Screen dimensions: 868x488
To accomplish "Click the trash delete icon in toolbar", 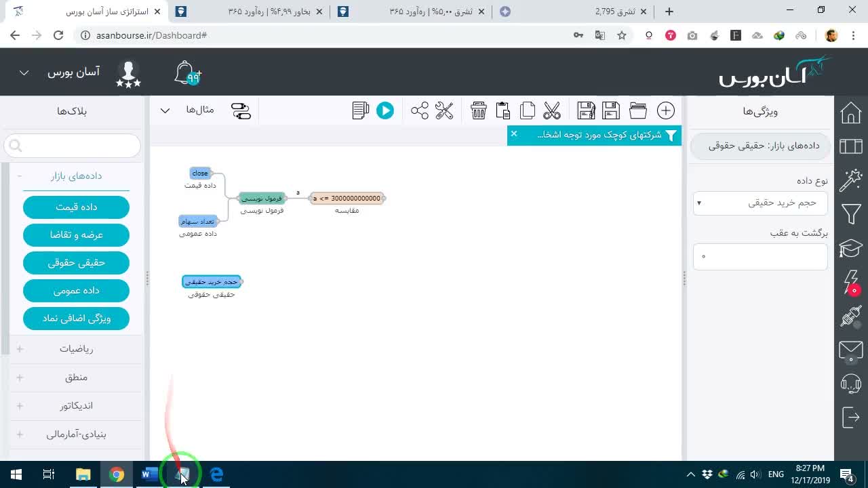I will coord(478,110).
